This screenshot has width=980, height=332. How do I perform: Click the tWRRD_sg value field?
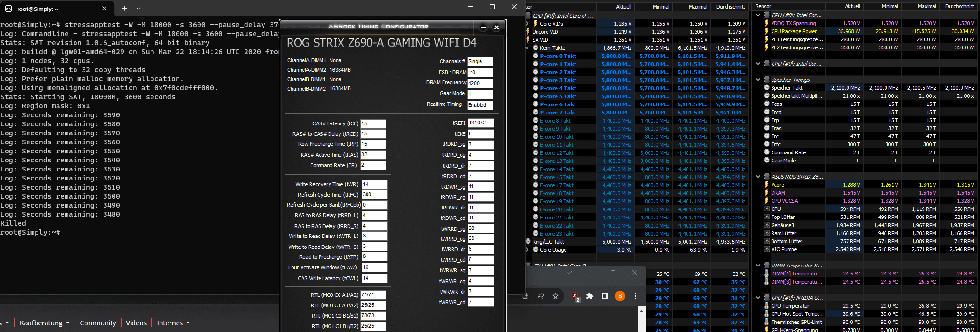tap(481, 228)
